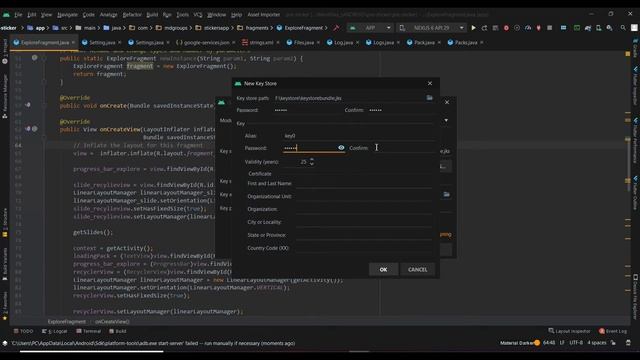This screenshot has width=640, height=360.
Task: Click the override gutter icon beside onCreate
Action: [28, 105]
